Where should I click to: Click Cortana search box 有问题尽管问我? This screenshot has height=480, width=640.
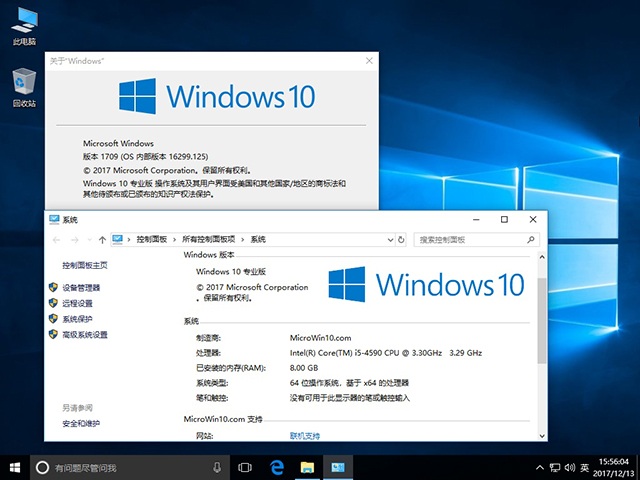[x=128, y=468]
